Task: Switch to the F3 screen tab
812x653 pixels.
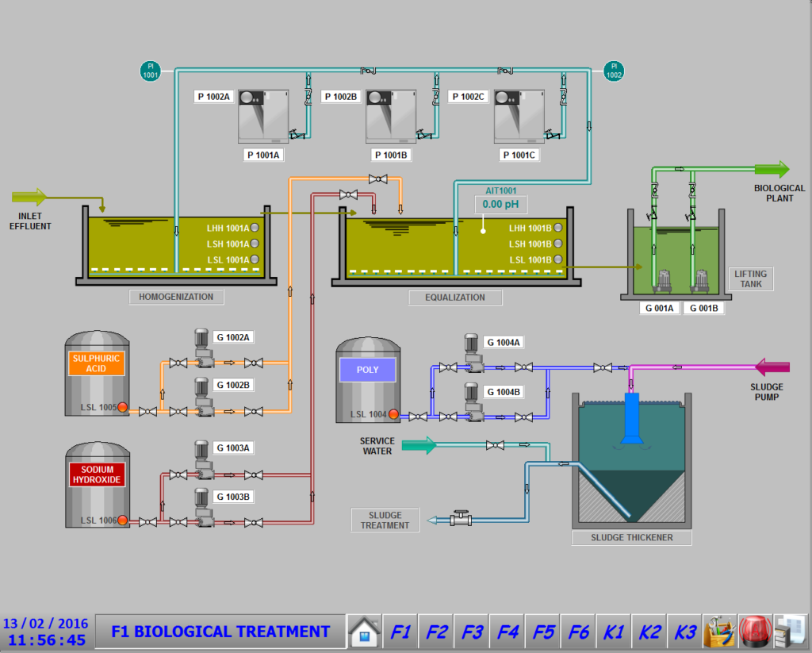Action: click(472, 632)
